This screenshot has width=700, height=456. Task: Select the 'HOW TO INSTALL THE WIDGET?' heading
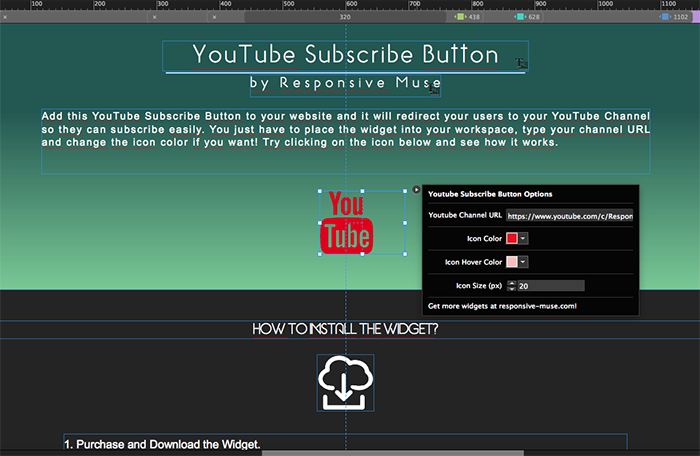[x=345, y=329]
